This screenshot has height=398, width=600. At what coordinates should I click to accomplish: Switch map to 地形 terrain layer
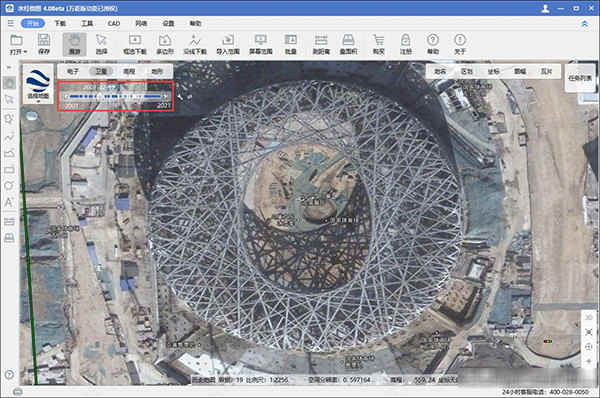pos(157,71)
